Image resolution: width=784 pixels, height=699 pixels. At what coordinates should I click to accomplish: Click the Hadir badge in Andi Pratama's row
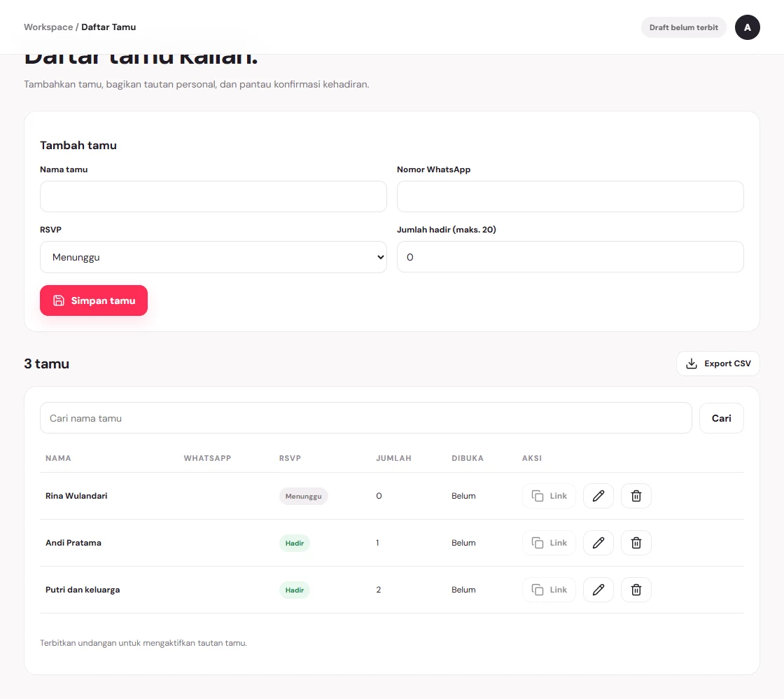tap(295, 544)
